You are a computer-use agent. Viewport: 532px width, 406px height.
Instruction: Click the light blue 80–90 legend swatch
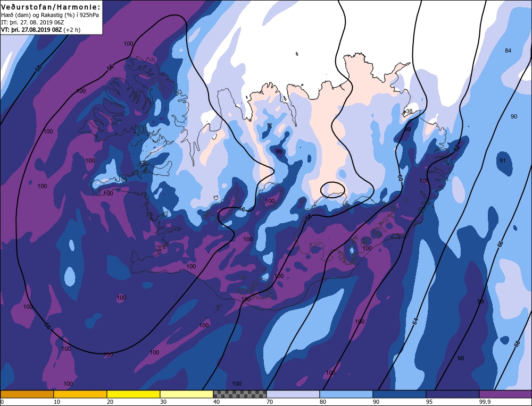[346, 394]
